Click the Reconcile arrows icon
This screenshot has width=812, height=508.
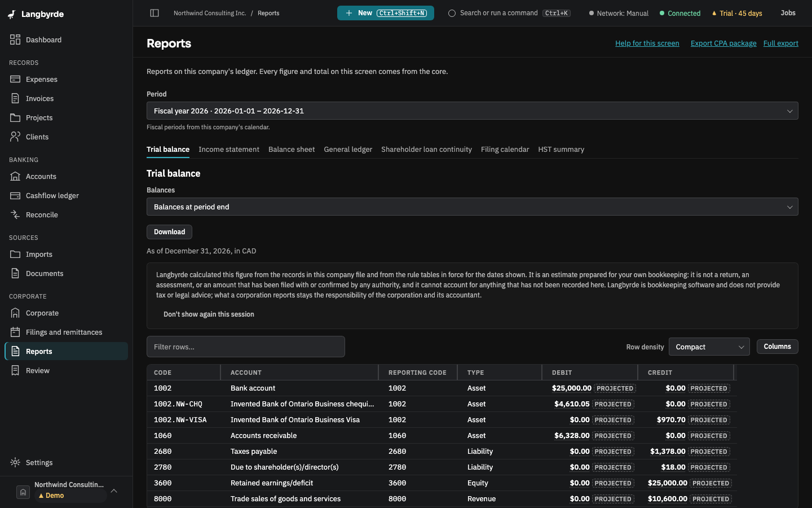(15, 214)
